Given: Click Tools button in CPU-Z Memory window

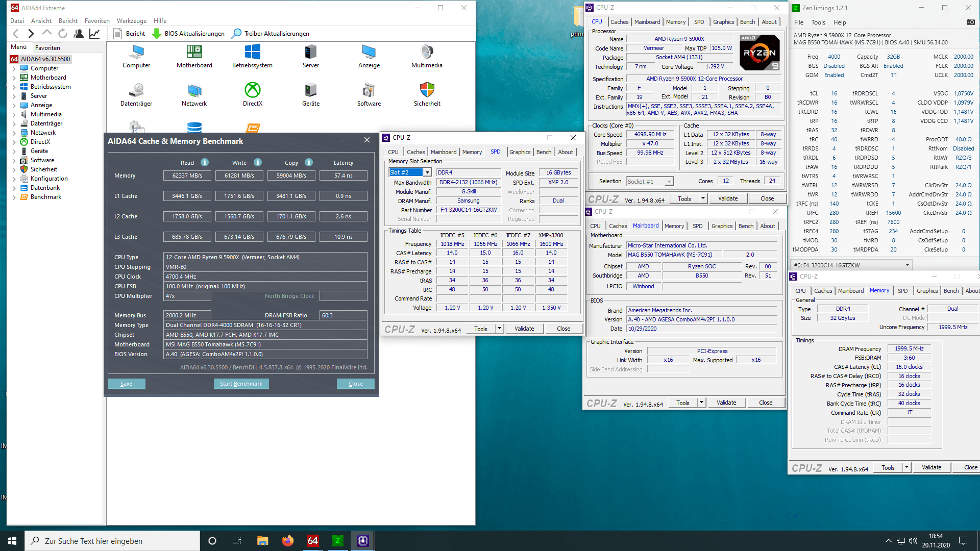Looking at the screenshot, I should click(x=888, y=467).
